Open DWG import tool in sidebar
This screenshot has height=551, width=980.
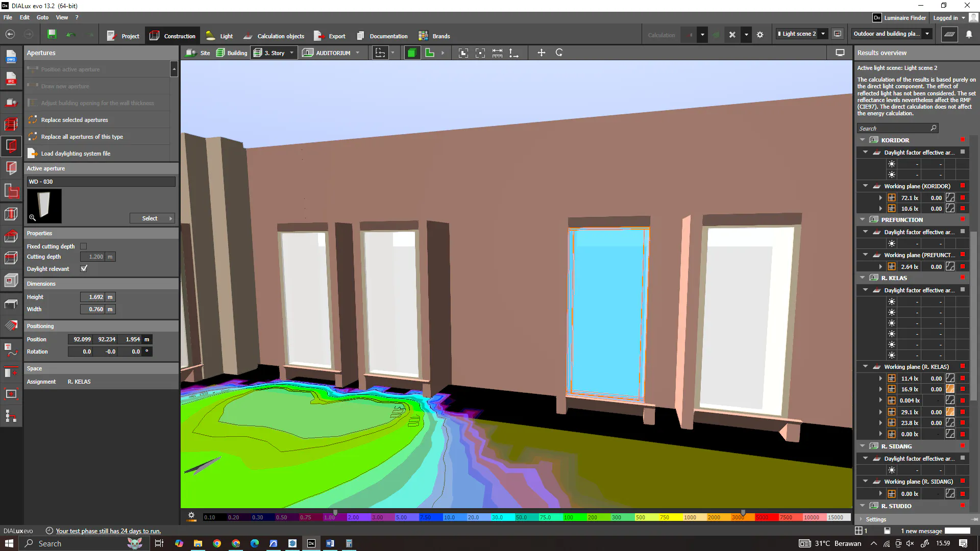(11, 57)
